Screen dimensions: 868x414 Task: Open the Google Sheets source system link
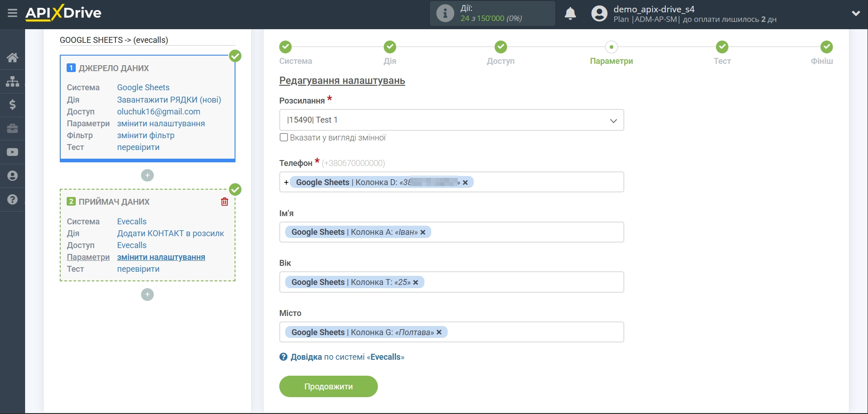[143, 88]
